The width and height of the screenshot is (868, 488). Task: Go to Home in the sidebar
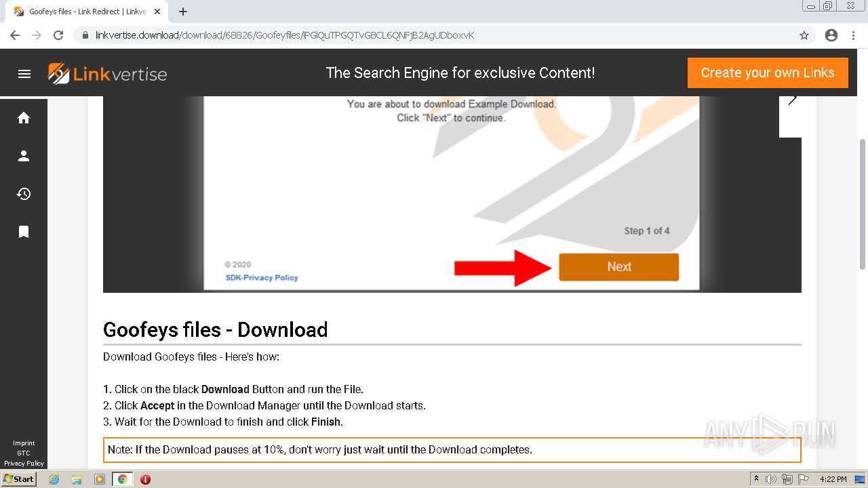click(x=24, y=118)
